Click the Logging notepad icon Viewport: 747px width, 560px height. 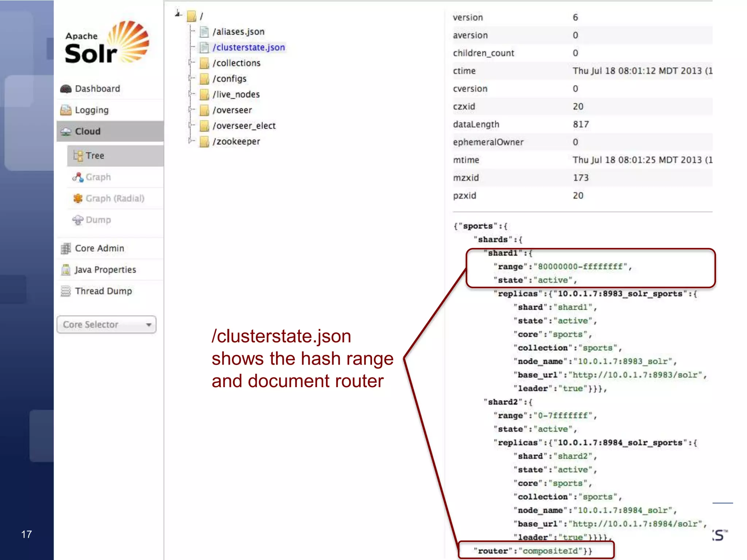click(66, 110)
